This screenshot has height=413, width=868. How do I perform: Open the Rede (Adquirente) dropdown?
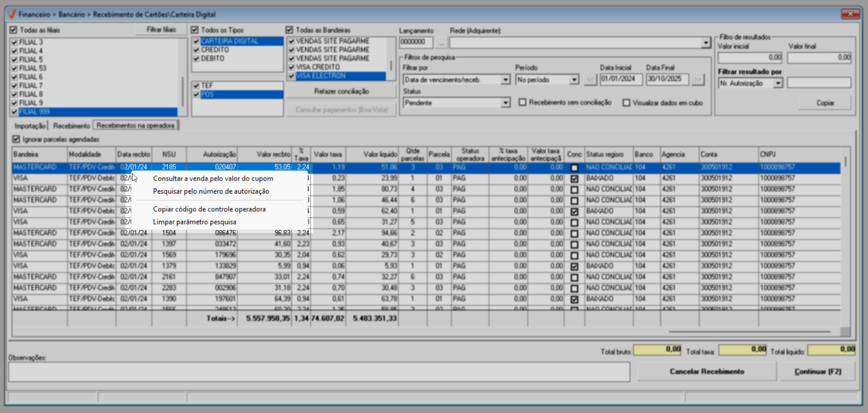click(x=705, y=43)
